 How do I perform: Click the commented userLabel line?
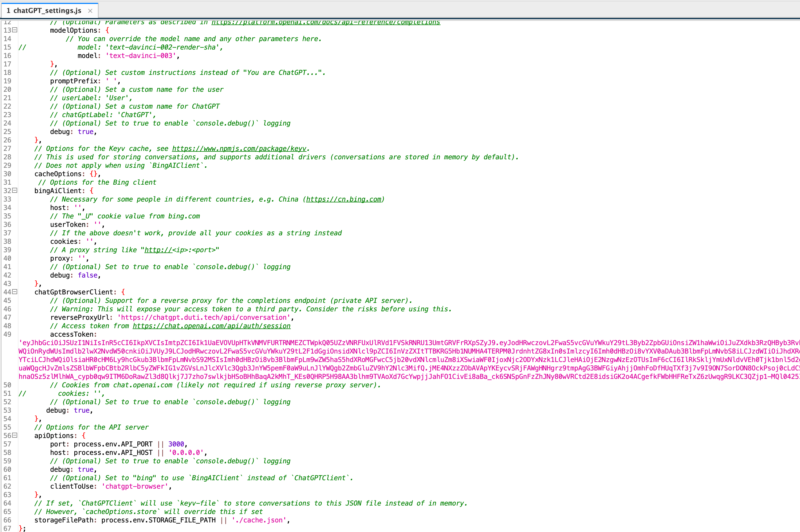coord(91,98)
